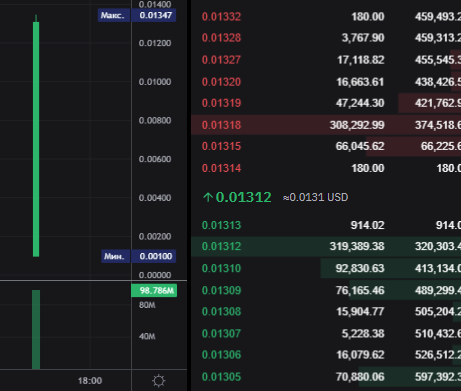Viewport: 461px width, 391px height.
Task: Select bid price 0.01313
Action: coord(221,225)
